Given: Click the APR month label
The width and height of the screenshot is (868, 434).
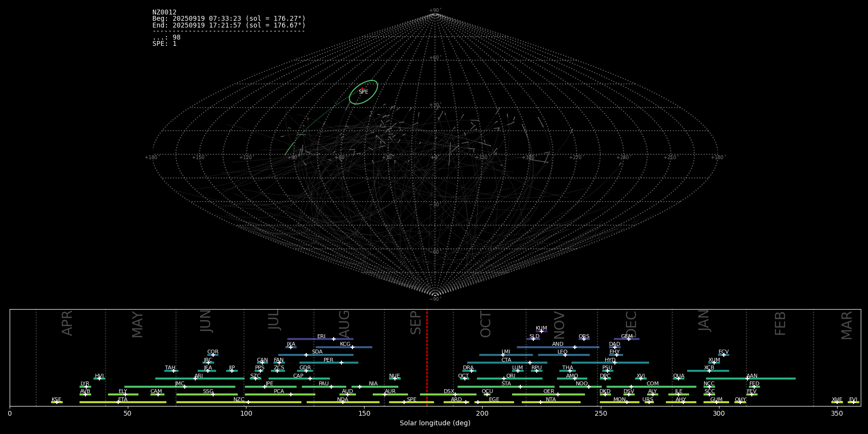Looking at the screenshot, I should pos(67,323).
